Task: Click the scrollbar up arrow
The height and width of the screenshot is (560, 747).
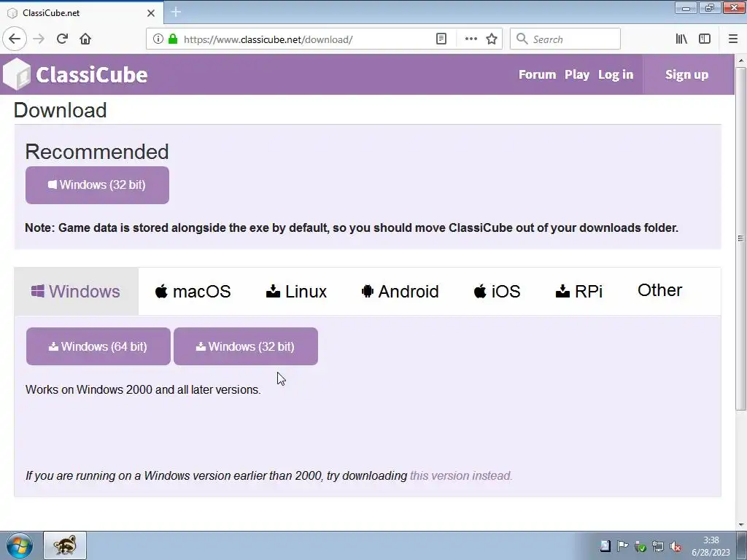Action: point(741,61)
